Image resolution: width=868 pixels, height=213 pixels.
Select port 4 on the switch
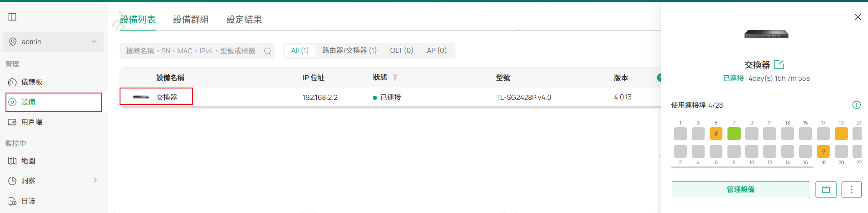pyautogui.click(x=698, y=151)
